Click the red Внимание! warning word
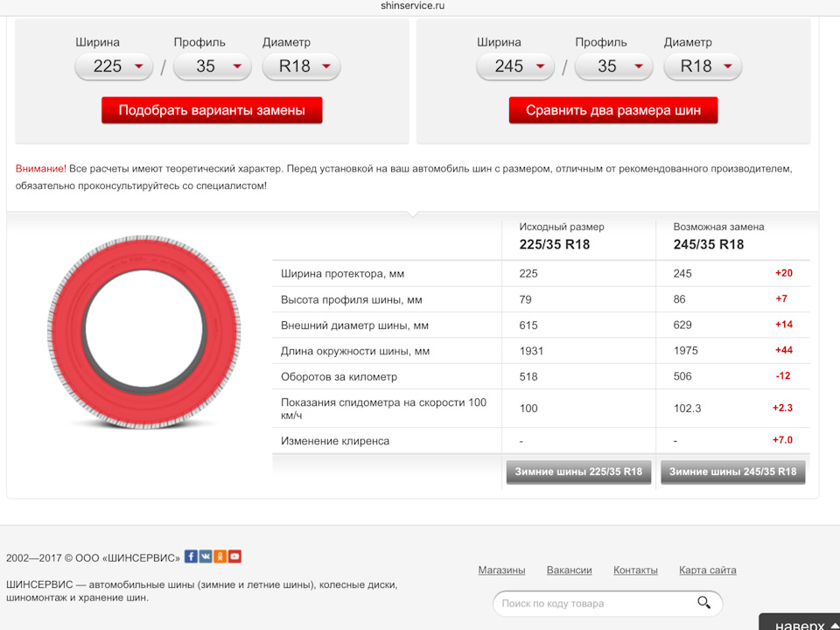This screenshot has width=840, height=630. click(x=41, y=169)
